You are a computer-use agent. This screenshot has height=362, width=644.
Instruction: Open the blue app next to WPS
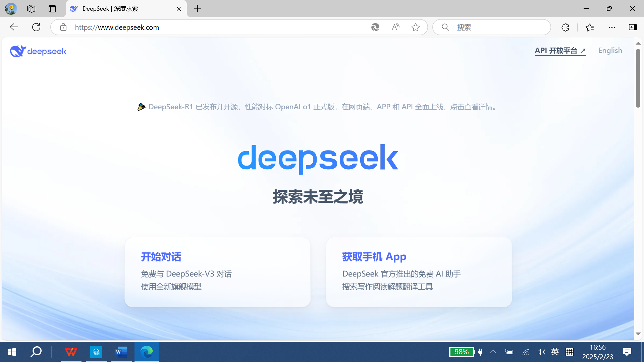pos(96,352)
